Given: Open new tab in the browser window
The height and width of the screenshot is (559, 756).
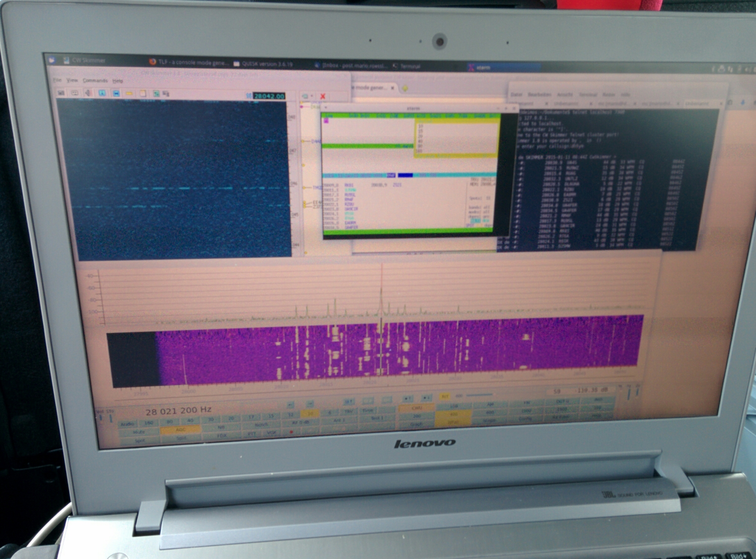Looking at the screenshot, I should coord(405,88).
